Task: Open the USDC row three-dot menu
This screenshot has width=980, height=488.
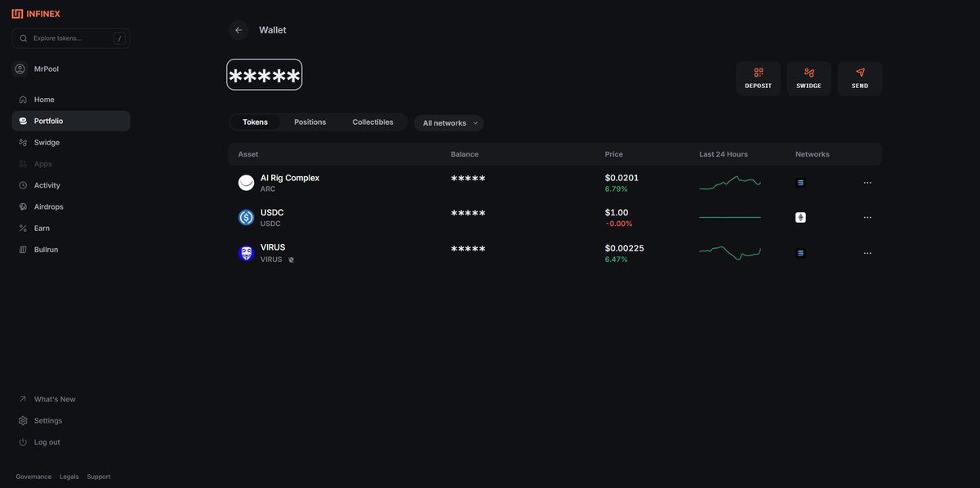Action: [x=867, y=218]
